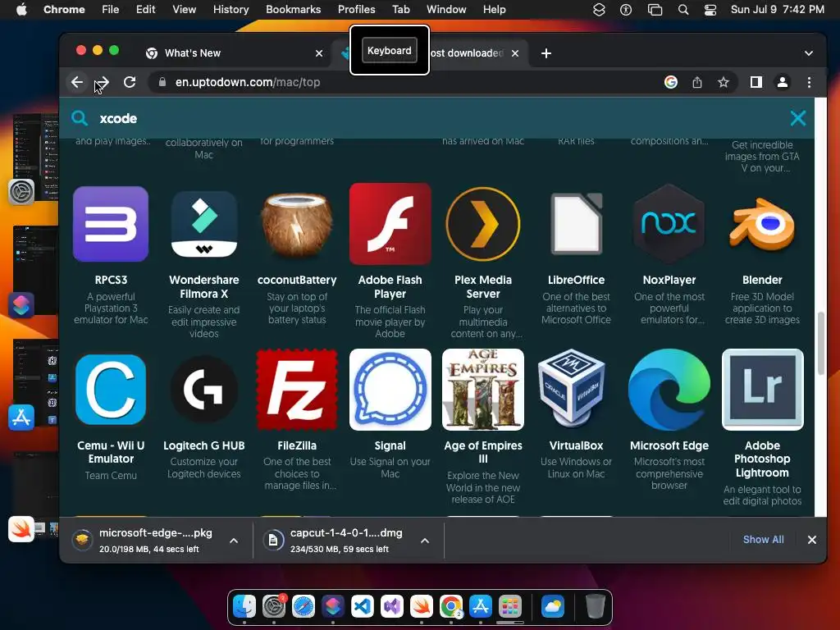The image size is (840, 630).
Task: Select the Plex Media Server icon
Action: tap(483, 224)
